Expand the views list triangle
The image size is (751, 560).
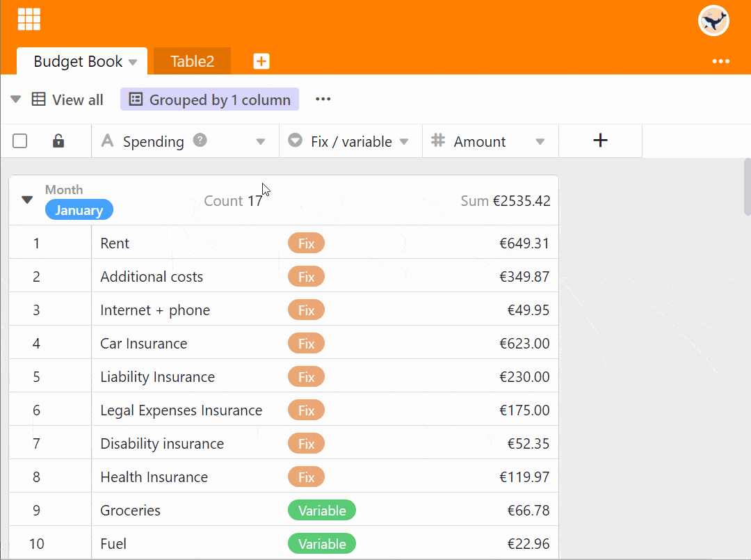[x=15, y=99]
